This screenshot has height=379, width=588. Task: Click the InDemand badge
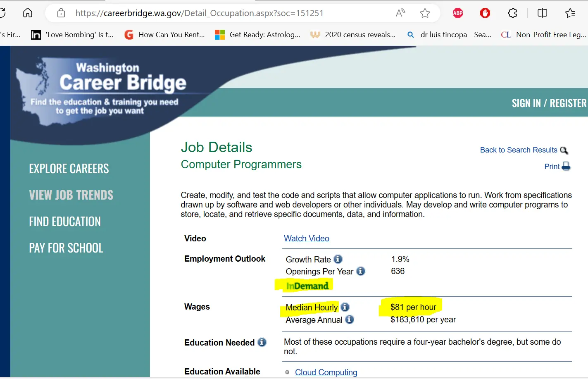[307, 286]
